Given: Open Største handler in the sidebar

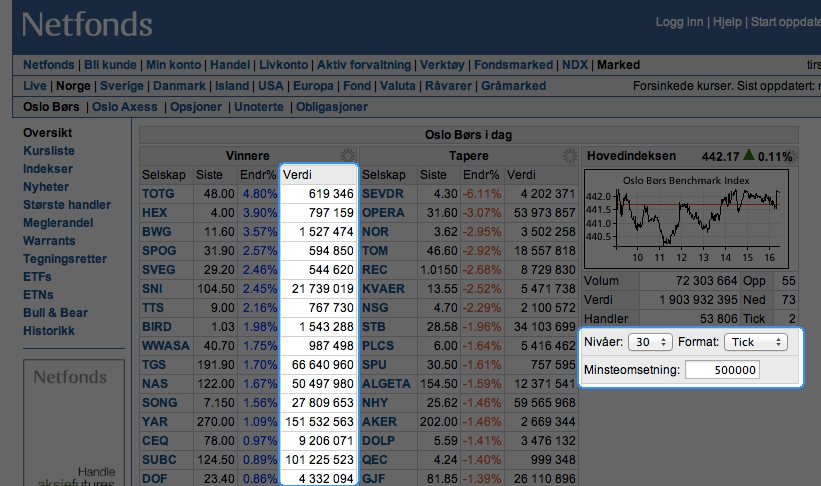Looking at the screenshot, I should (67, 205).
